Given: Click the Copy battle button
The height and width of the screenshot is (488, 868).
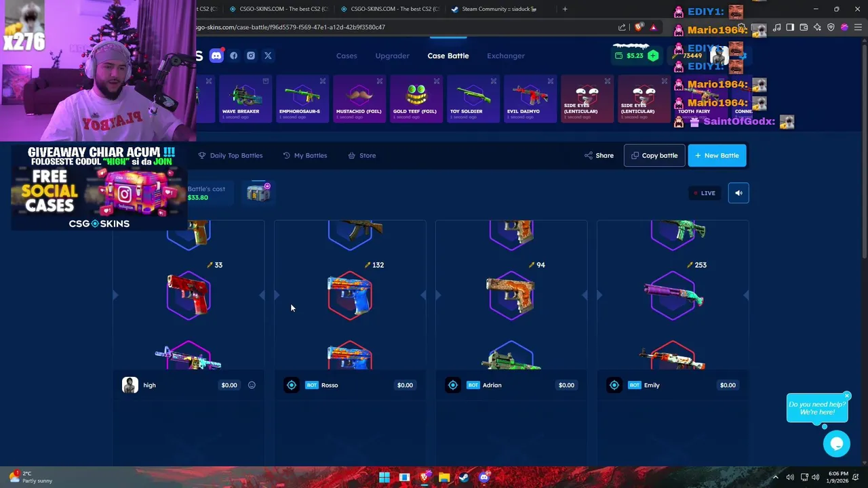Looking at the screenshot, I should click(654, 155).
